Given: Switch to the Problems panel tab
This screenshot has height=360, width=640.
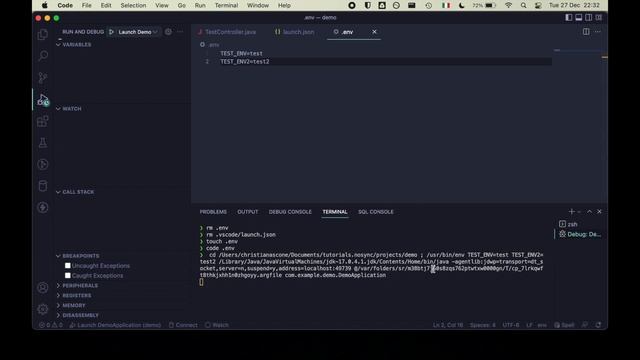Looking at the screenshot, I should [x=213, y=212].
